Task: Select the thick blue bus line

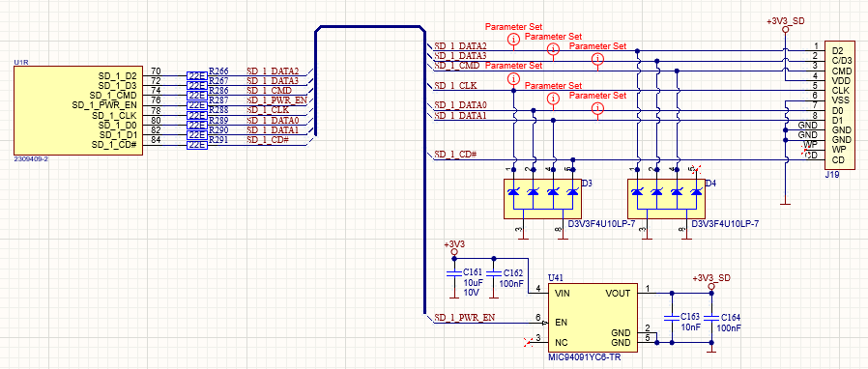Action: [x=366, y=26]
